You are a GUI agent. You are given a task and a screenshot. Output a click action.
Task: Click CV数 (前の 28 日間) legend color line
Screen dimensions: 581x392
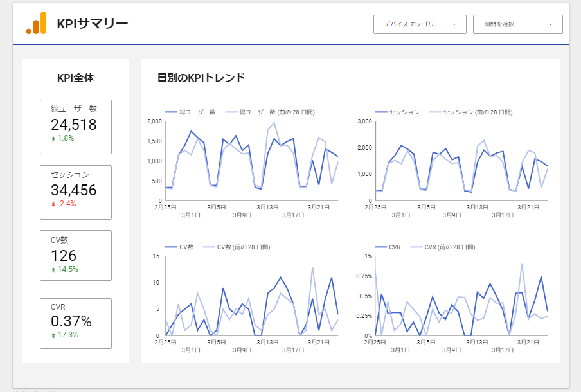tap(208, 247)
